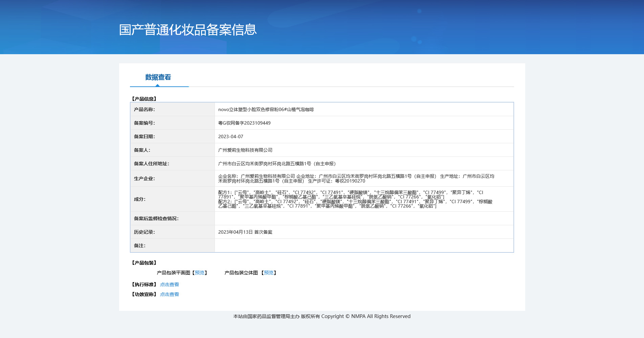The width and height of the screenshot is (644, 338).
Task: Switch to the 数据查看 tab
Action: point(158,78)
